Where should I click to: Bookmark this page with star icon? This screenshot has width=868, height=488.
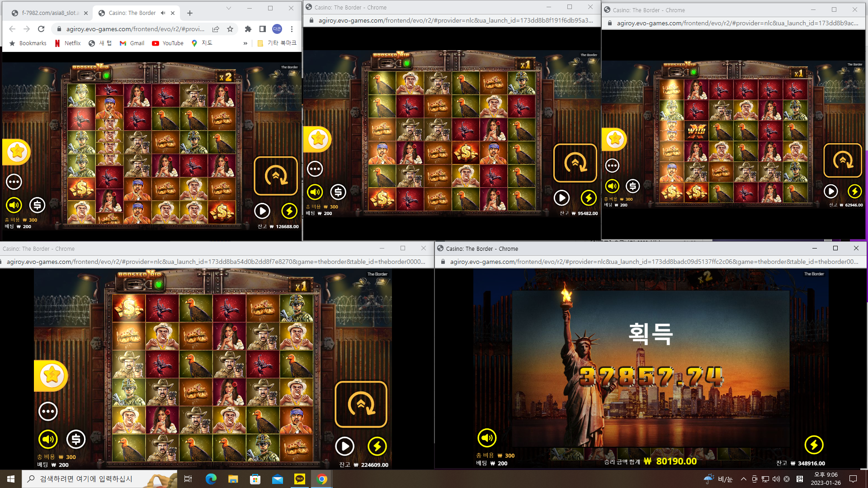(x=230, y=29)
